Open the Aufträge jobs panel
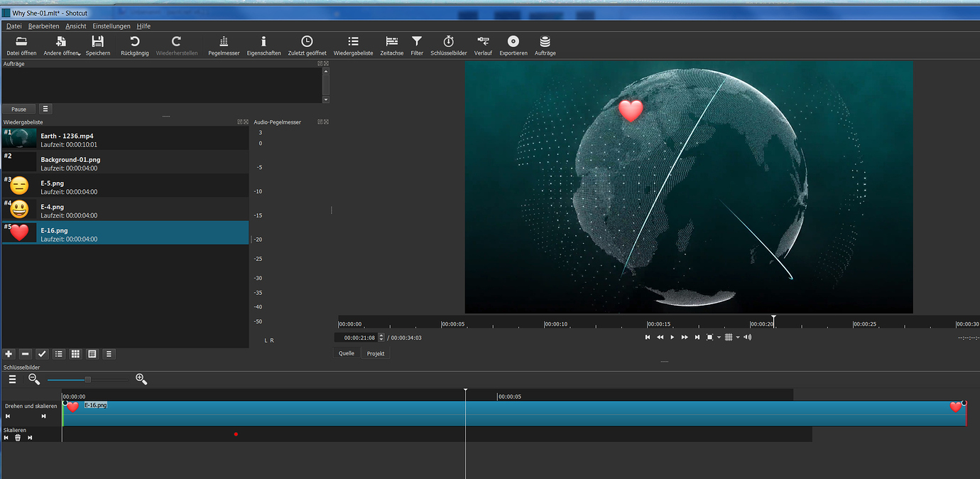 [x=545, y=46]
